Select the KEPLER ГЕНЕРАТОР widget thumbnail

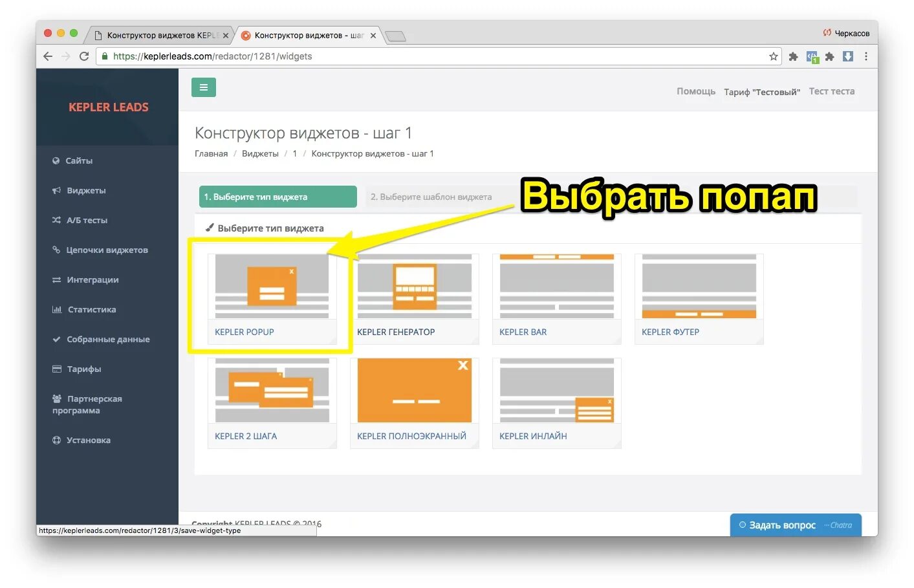tap(414, 285)
